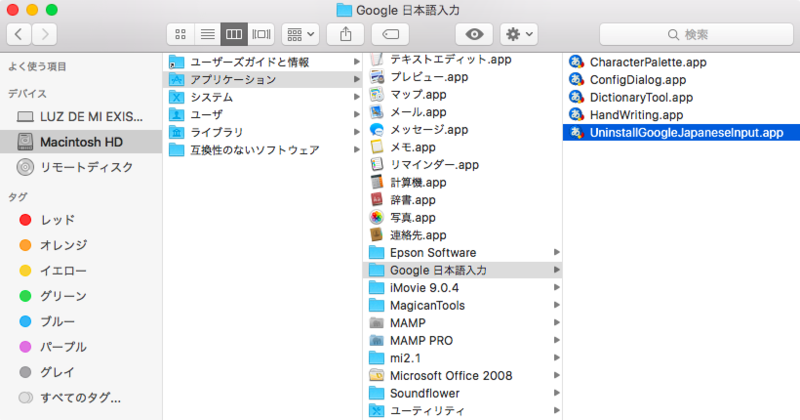Show すべてのタグ... all tags
The image size is (800, 420).
pos(81,398)
